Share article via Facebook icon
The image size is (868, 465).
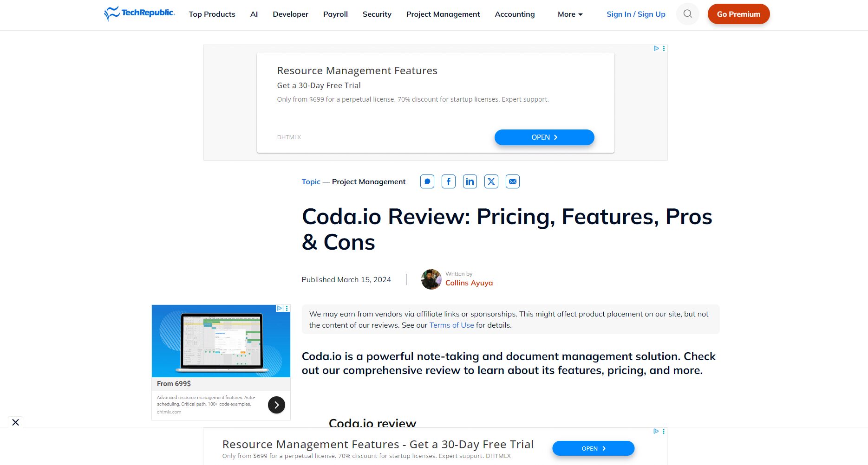[448, 181]
